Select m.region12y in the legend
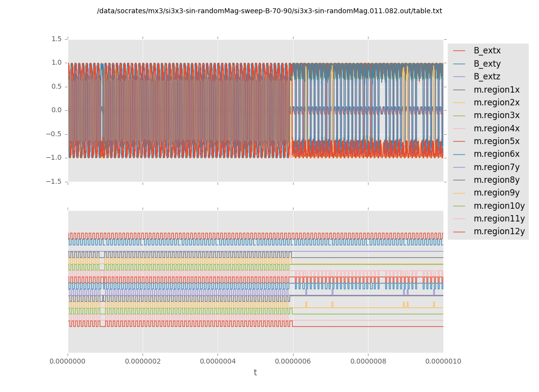Image resolution: width=539 pixels, height=392 pixels. pyautogui.click(x=499, y=231)
